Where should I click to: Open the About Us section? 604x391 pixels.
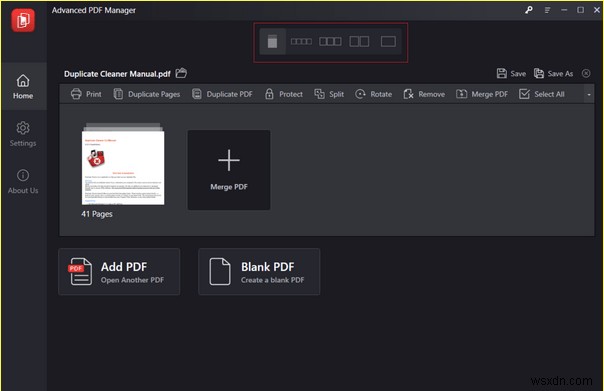[23, 181]
